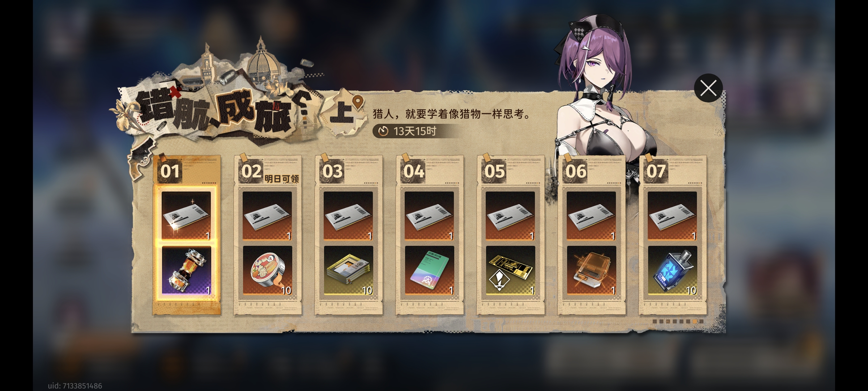Tap the day 05 golden ticket item
This screenshot has height=391, width=868.
coord(510,270)
